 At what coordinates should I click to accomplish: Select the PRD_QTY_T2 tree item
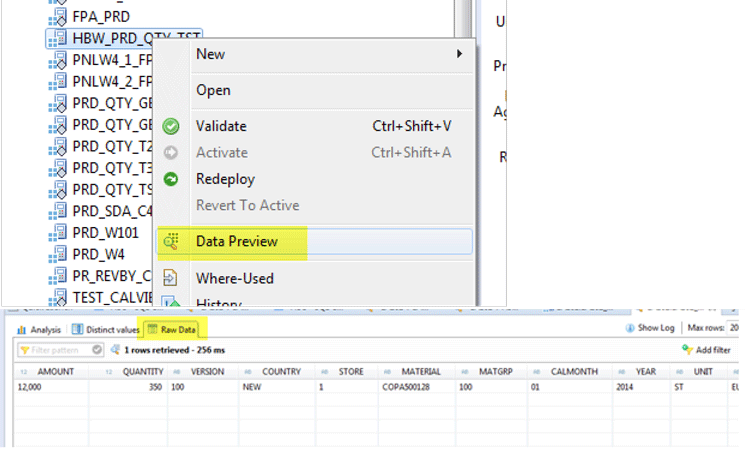pyautogui.click(x=113, y=147)
